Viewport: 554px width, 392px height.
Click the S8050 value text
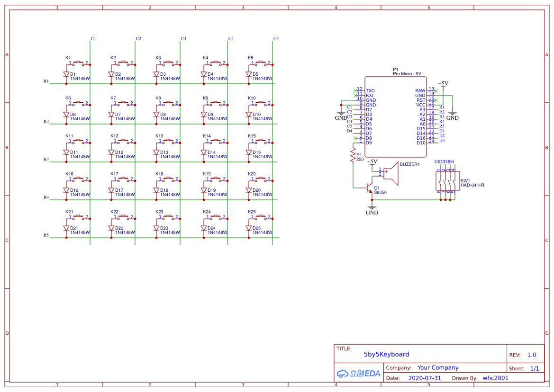[x=380, y=192]
